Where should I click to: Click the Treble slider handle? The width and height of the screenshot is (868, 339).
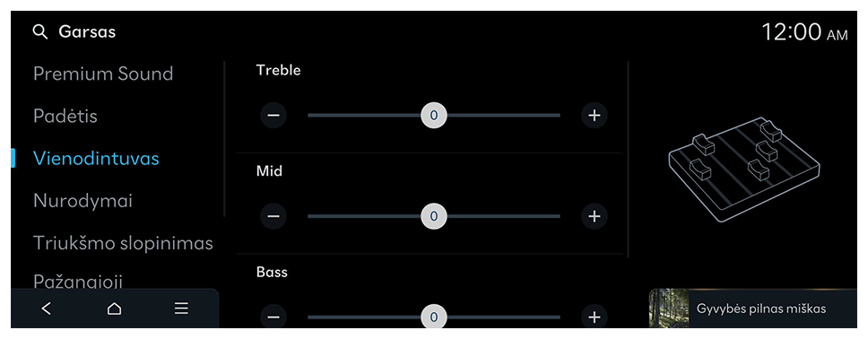434,115
